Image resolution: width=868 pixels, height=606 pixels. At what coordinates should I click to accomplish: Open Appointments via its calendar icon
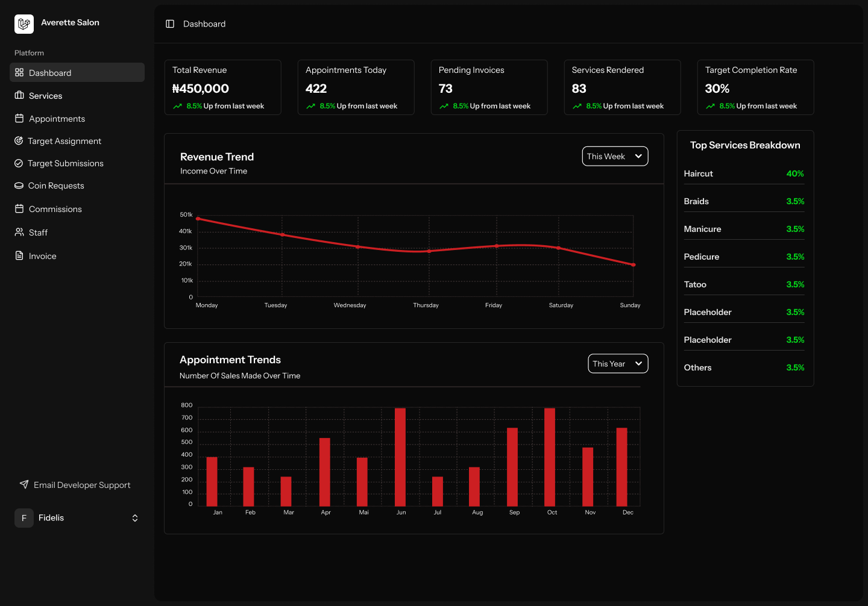point(19,119)
